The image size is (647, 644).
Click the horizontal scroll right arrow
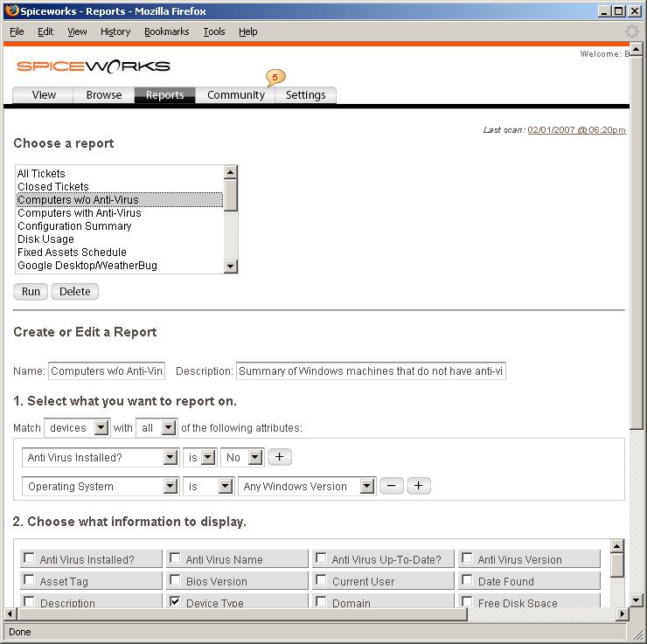pyautogui.click(x=623, y=614)
